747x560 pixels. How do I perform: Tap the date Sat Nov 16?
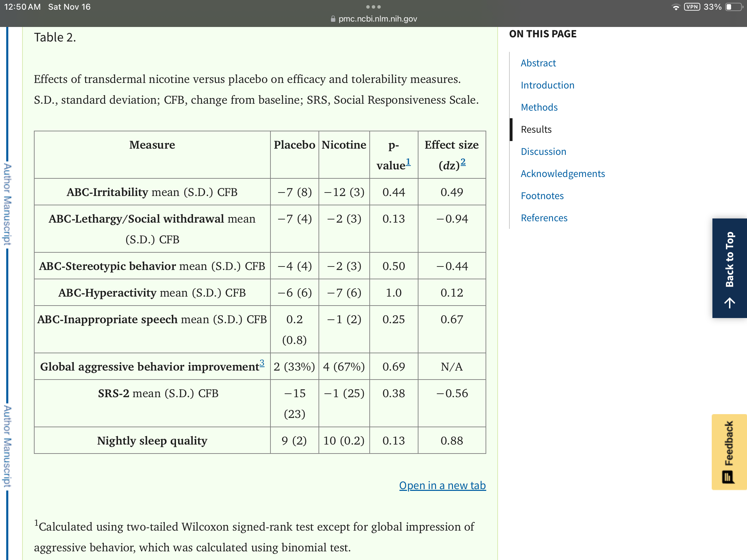[x=69, y=7]
